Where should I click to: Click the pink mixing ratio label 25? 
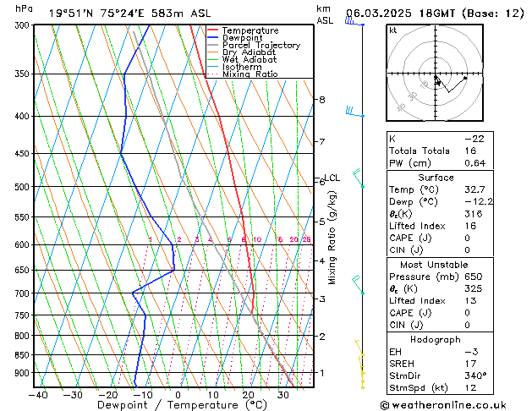[x=307, y=239]
